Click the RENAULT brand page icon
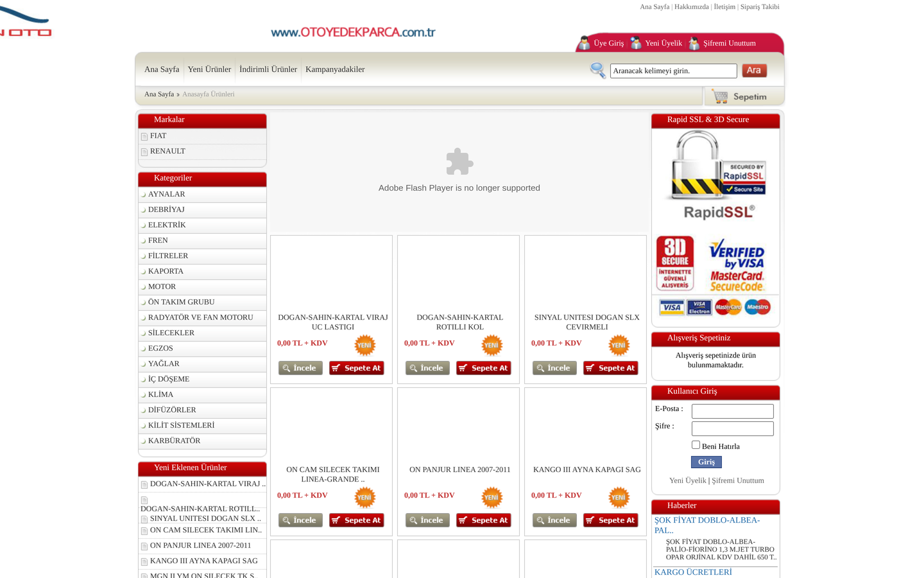This screenshot has width=924, height=578. click(x=144, y=152)
